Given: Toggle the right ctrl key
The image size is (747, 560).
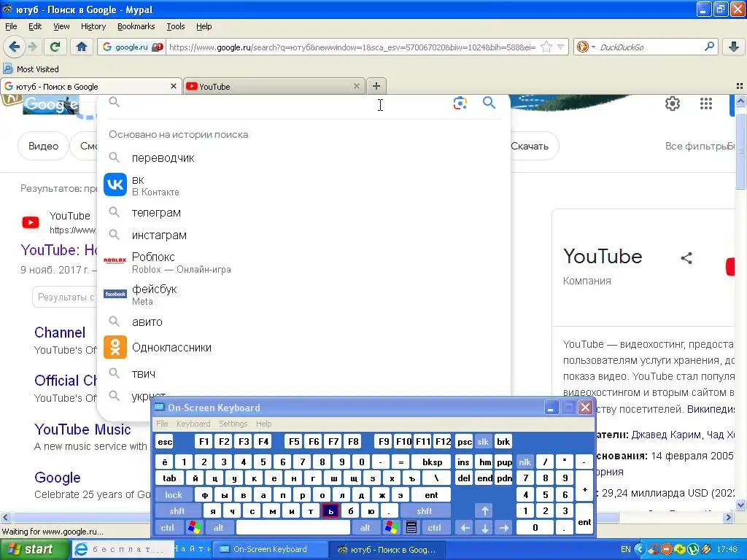Looking at the screenshot, I should pyautogui.click(x=435, y=528).
